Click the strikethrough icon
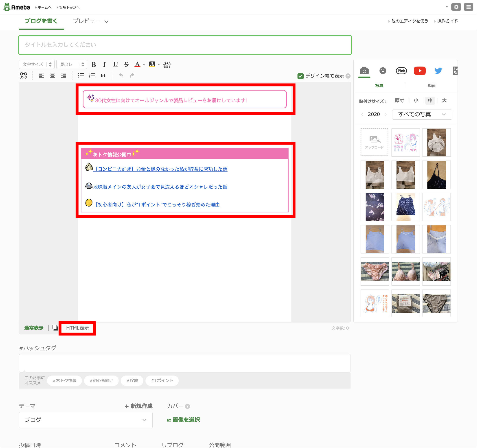477x448 pixels. pos(127,64)
